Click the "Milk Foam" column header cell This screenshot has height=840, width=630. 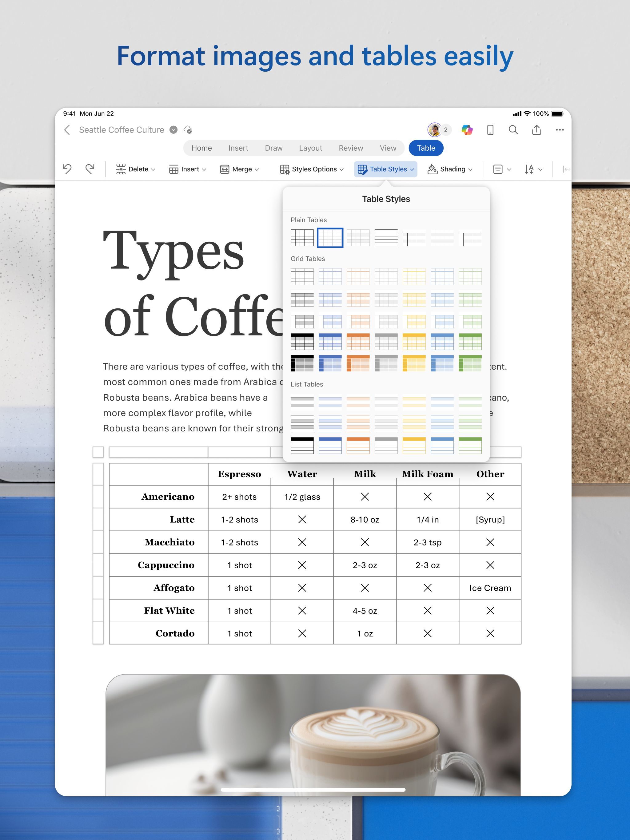(x=428, y=474)
